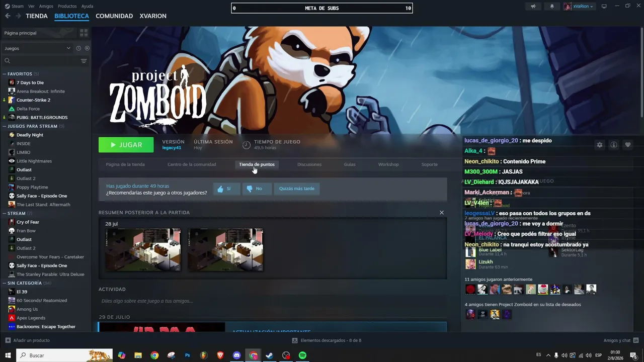Screen dimensions: 644x362
Task: Open Spotify from the taskbar
Action: (302, 355)
